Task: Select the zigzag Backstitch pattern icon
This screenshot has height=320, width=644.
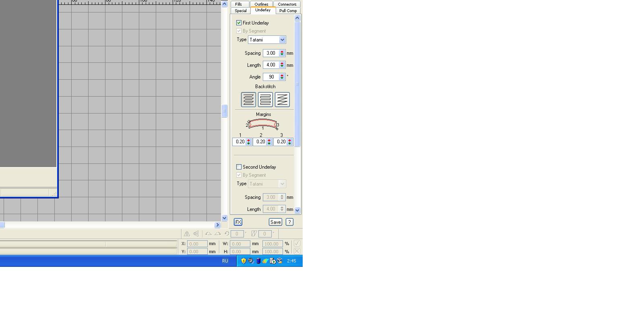Action: [x=282, y=99]
